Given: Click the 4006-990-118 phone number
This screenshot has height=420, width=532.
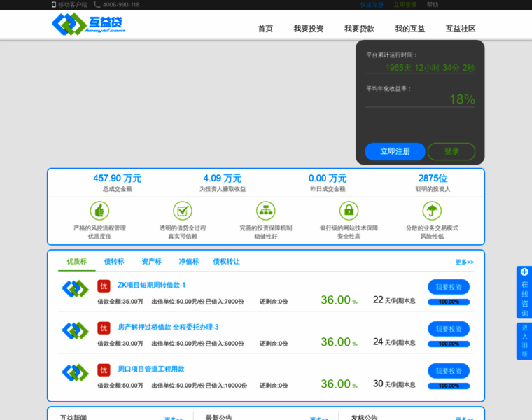Looking at the screenshot, I should [x=121, y=5].
